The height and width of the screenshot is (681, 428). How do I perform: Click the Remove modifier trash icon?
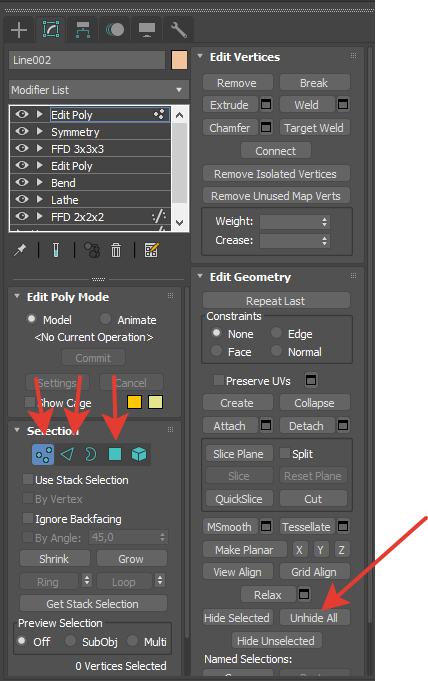tap(116, 250)
